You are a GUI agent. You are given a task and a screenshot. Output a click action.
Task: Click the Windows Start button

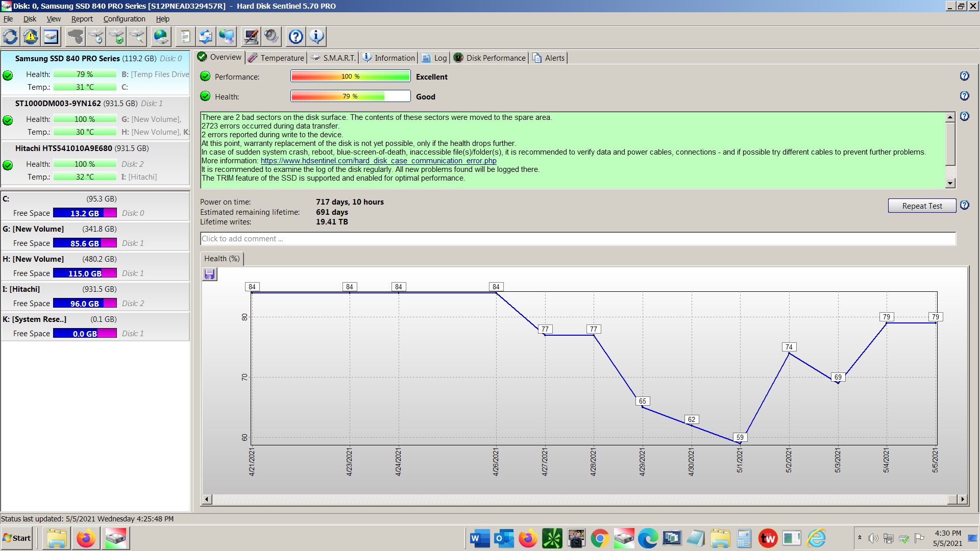17,538
